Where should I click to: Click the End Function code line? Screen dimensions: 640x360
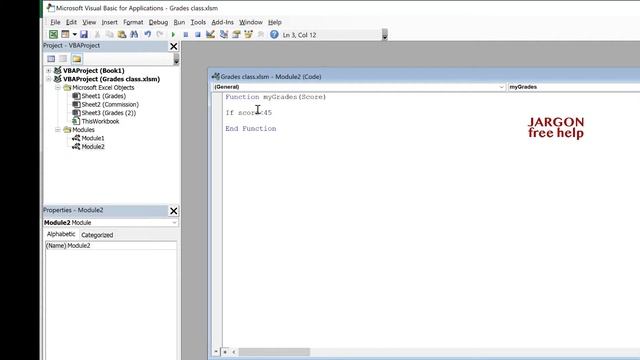click(x=251, y=129)
